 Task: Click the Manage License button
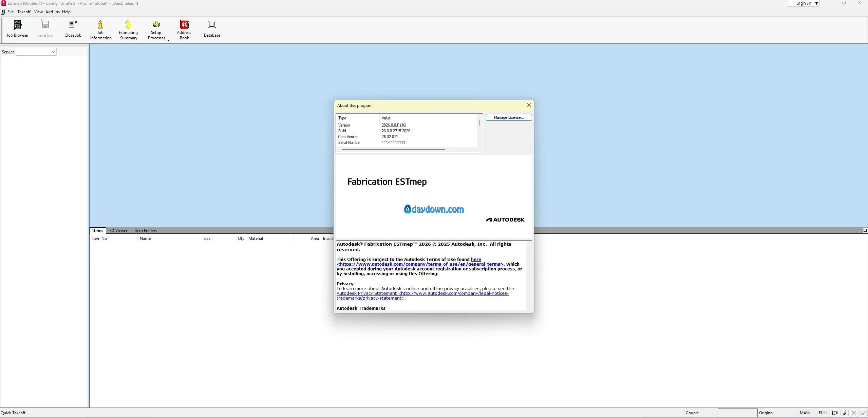[x=509, y=117]
